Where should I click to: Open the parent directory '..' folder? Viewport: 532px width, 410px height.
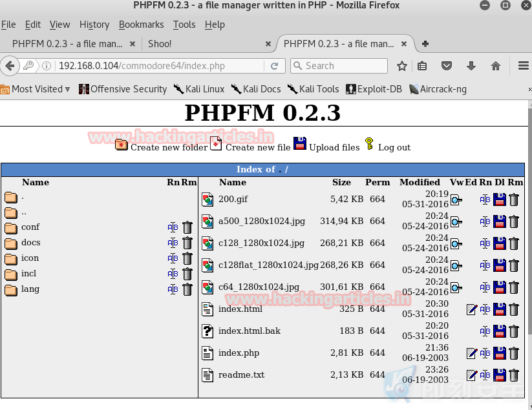[x=24, y=213]
